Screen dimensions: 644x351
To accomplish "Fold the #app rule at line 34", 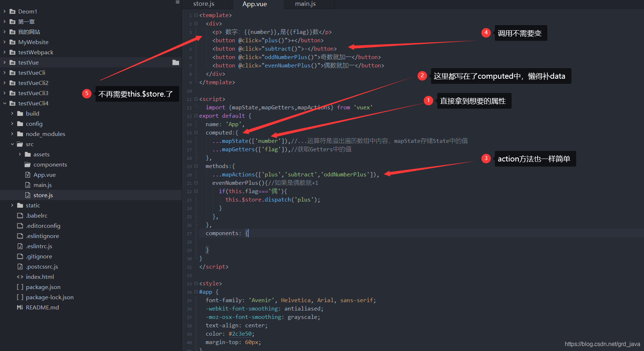I will coord(196,292).
